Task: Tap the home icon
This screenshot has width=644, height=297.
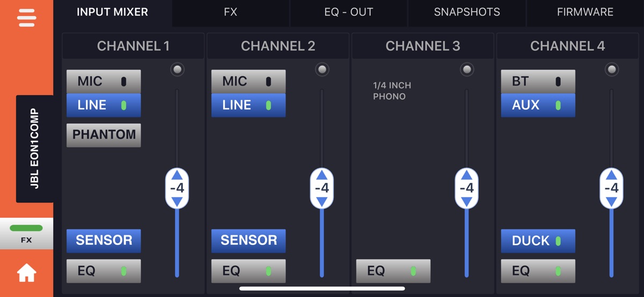Action: click(26, 273)
